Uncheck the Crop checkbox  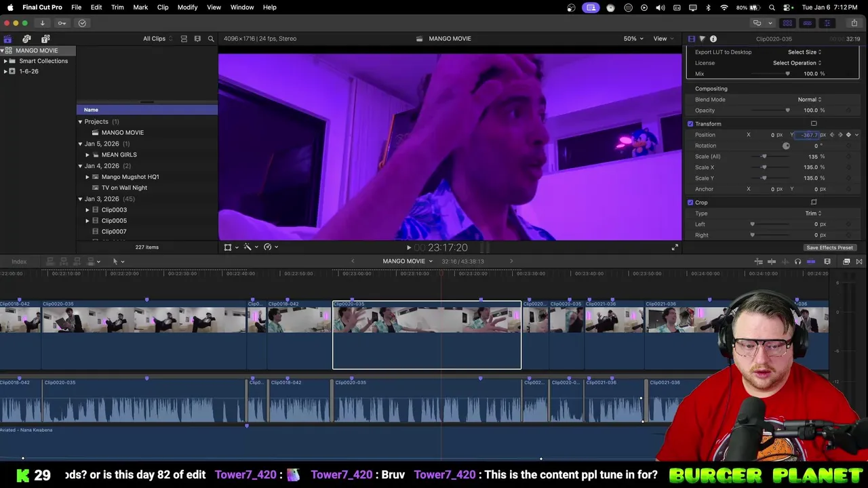click(690, 203)
